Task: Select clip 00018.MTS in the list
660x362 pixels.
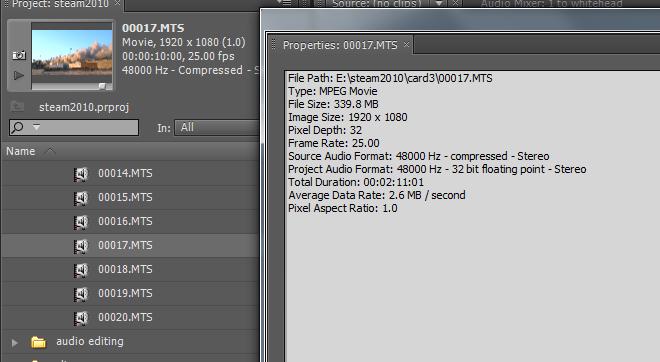Action: (125, 269)
